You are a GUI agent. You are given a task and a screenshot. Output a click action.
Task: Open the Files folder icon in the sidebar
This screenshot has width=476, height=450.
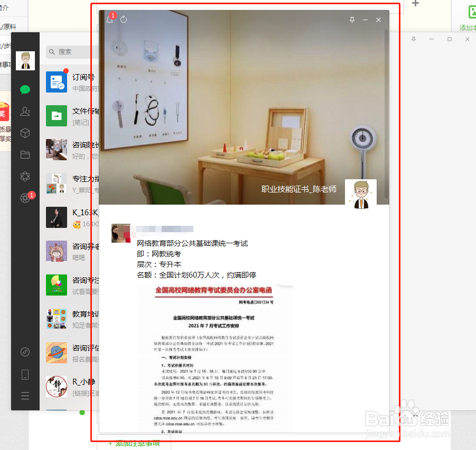click(25, 154)
